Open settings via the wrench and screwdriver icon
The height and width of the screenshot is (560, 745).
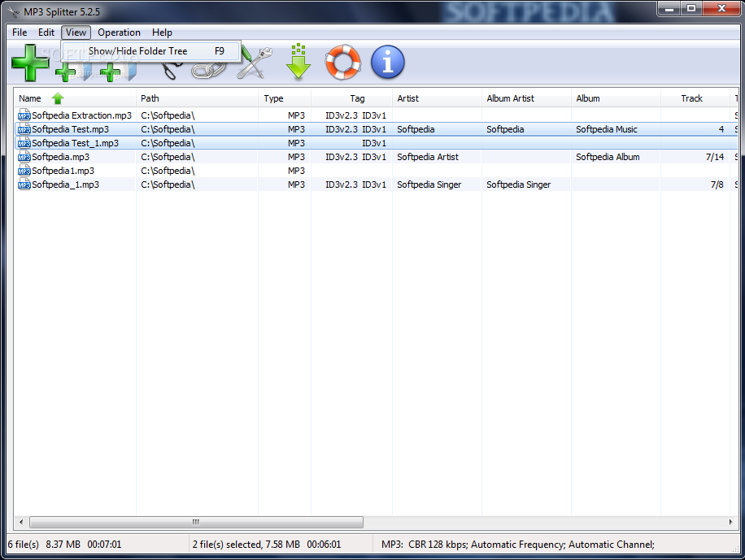coord(255,63)
